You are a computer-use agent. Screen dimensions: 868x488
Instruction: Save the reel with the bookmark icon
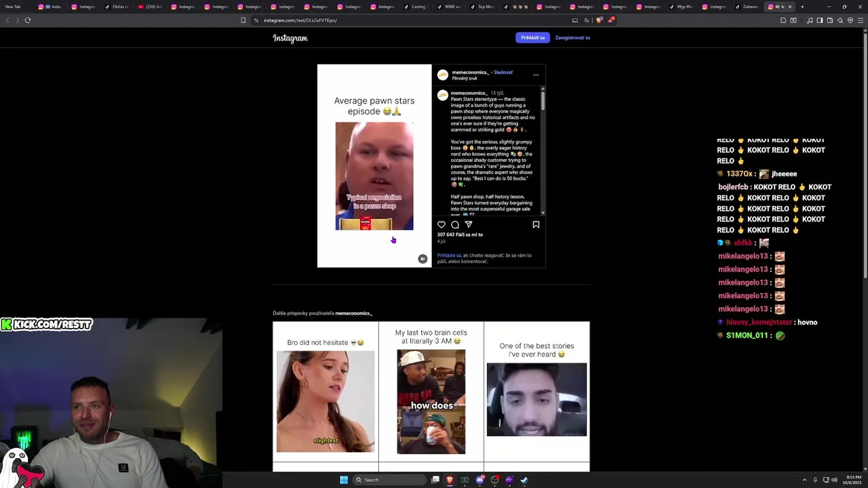point(536,224)
